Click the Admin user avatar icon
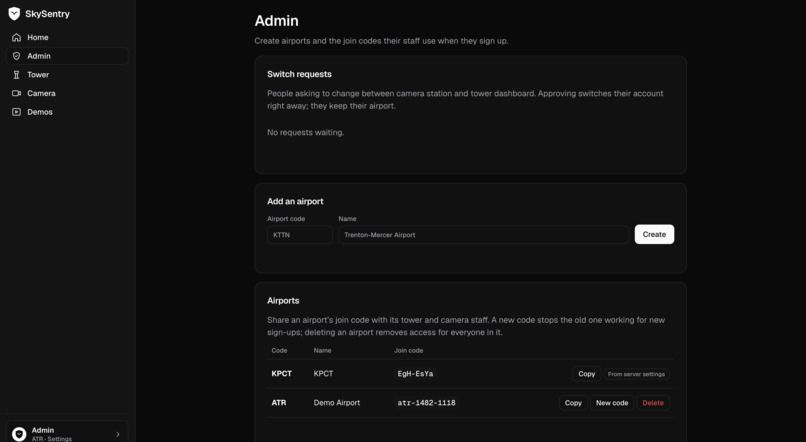Viewport: 806px width, 442px height. 19,434
